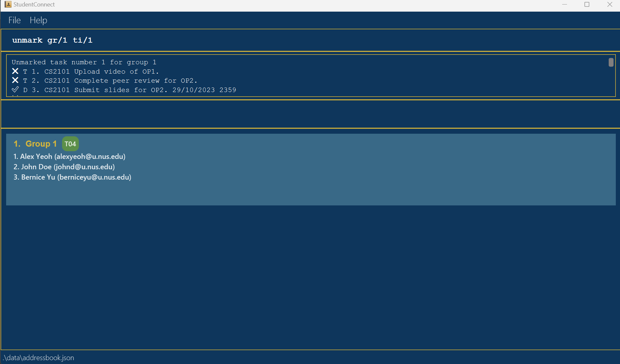620x364 pixels.
Task: Click the StudentConnect icon in the title bar
Action: tap(8, 5)
